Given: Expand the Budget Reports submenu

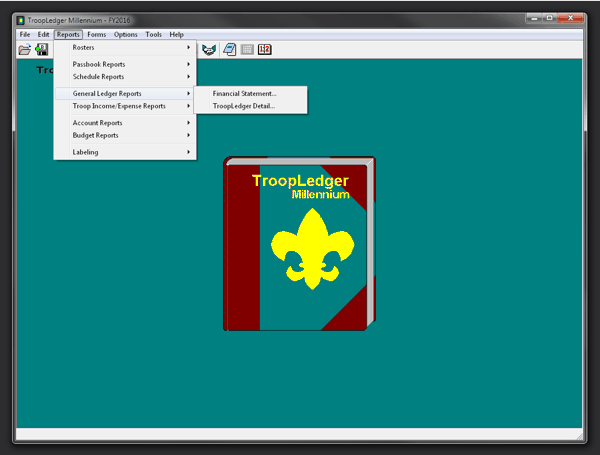Looking at the screenshot, I should (125, 135).
